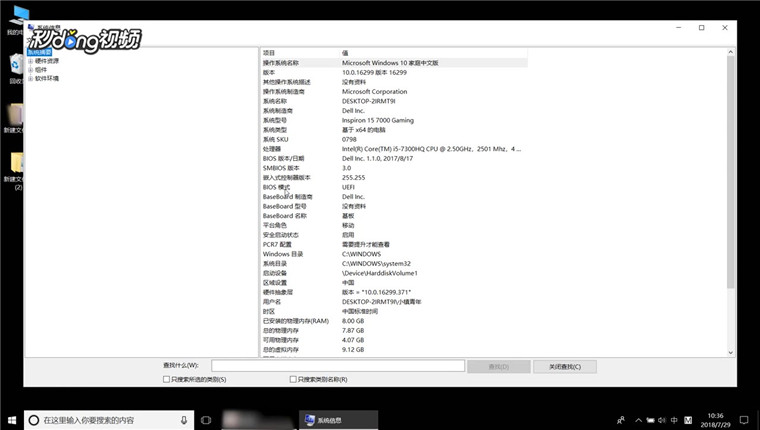760x430 pixels.
Task: Click value 4.07 GB
Action: tap(353, 340)
